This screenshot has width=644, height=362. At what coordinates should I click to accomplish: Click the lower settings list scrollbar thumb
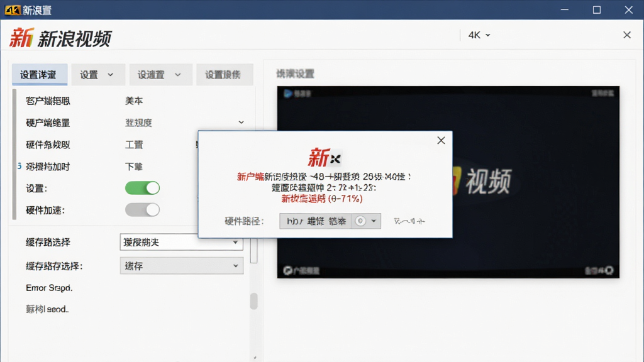click(254, 301)
